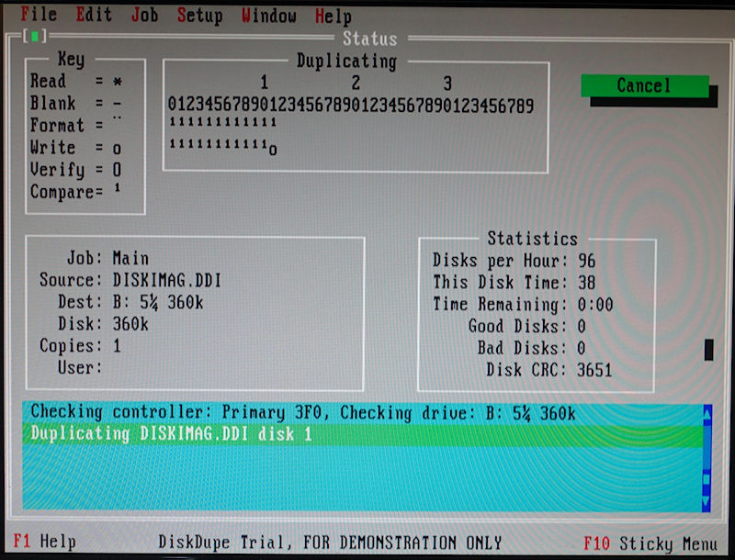Click the green close box on Status window
Image resolution: width=735 pixels, height=560 pixels.
pos(35,38)
